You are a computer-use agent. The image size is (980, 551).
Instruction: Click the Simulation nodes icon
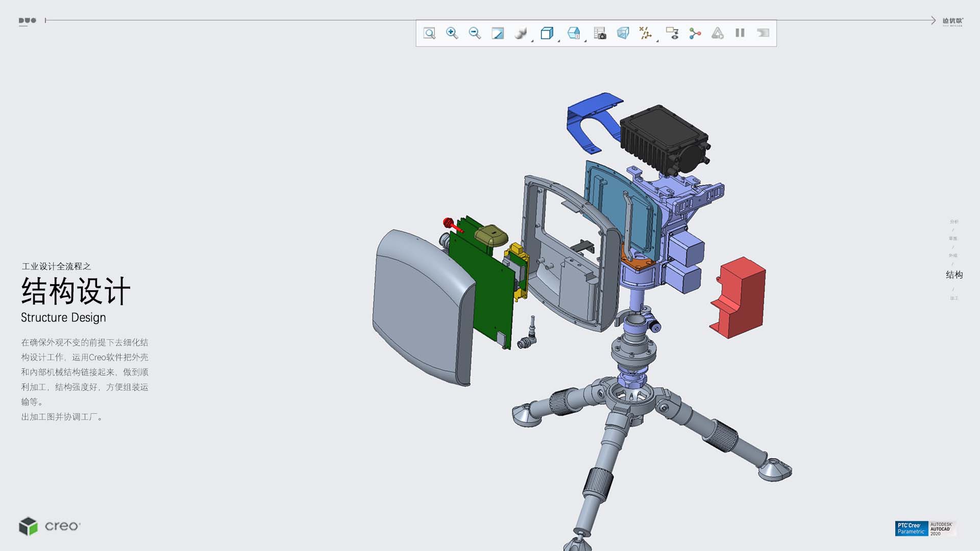coord(695,33)
